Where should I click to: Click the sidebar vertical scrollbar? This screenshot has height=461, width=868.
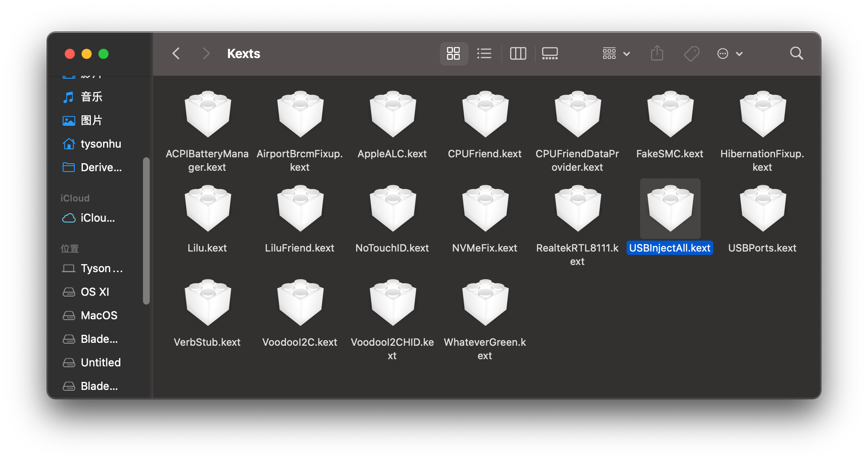(x=146, y=231)
